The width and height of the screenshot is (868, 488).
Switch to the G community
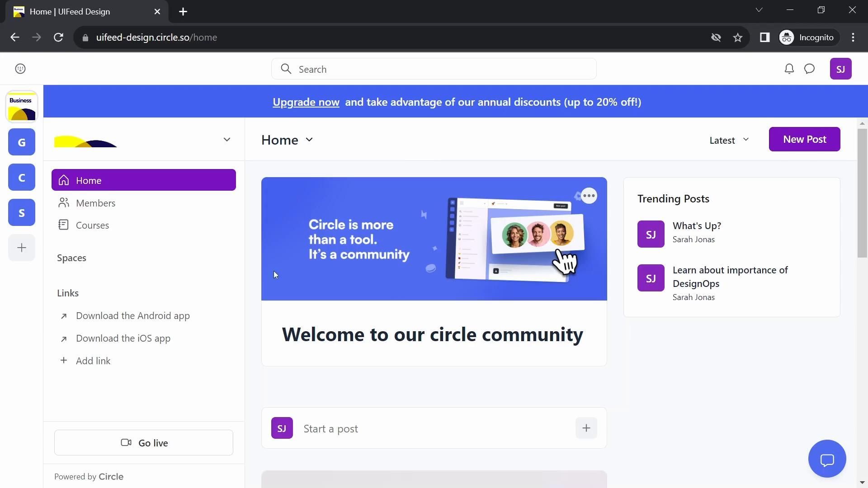click(x=22, y=142)
